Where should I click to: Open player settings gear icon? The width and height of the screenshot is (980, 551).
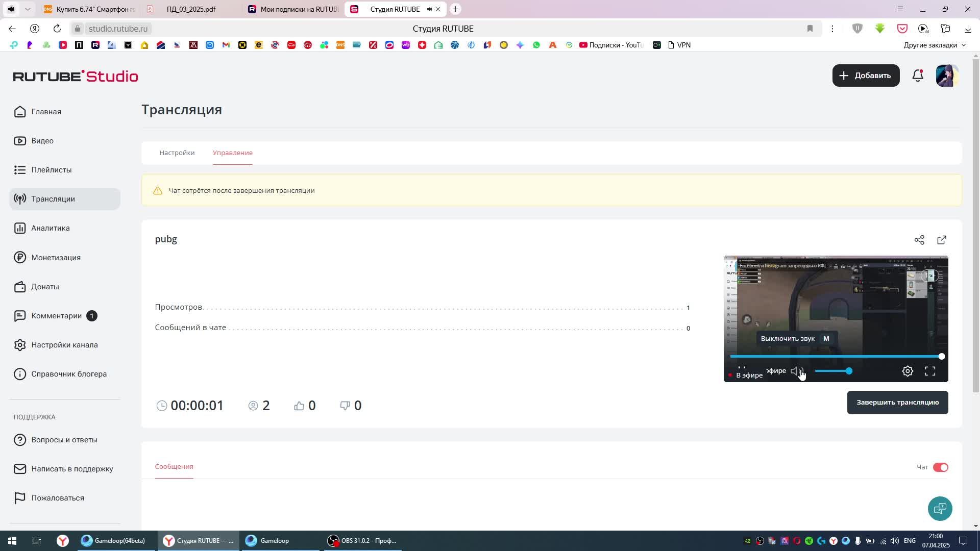pyautogui.click(x=908, y=371)
